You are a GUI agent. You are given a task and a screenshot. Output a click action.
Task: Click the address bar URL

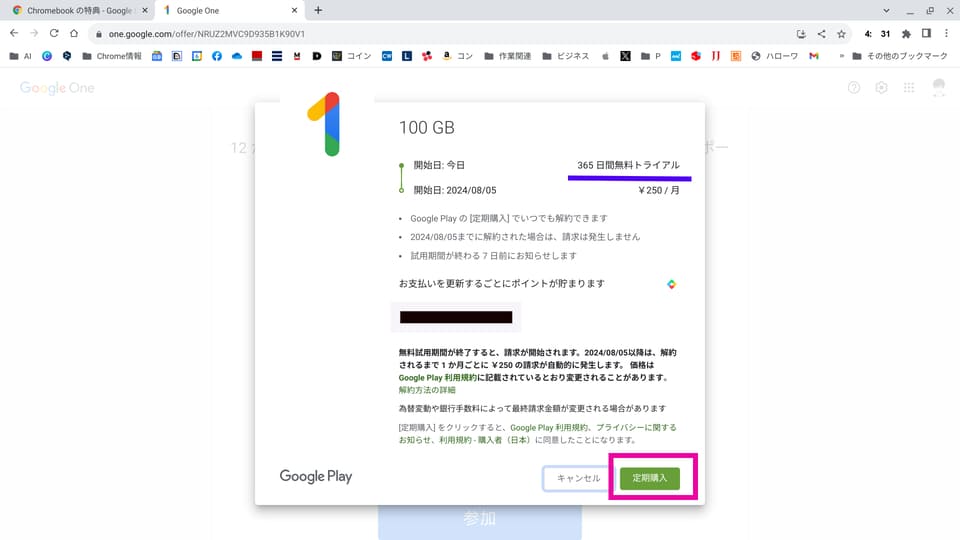[206, 34]
